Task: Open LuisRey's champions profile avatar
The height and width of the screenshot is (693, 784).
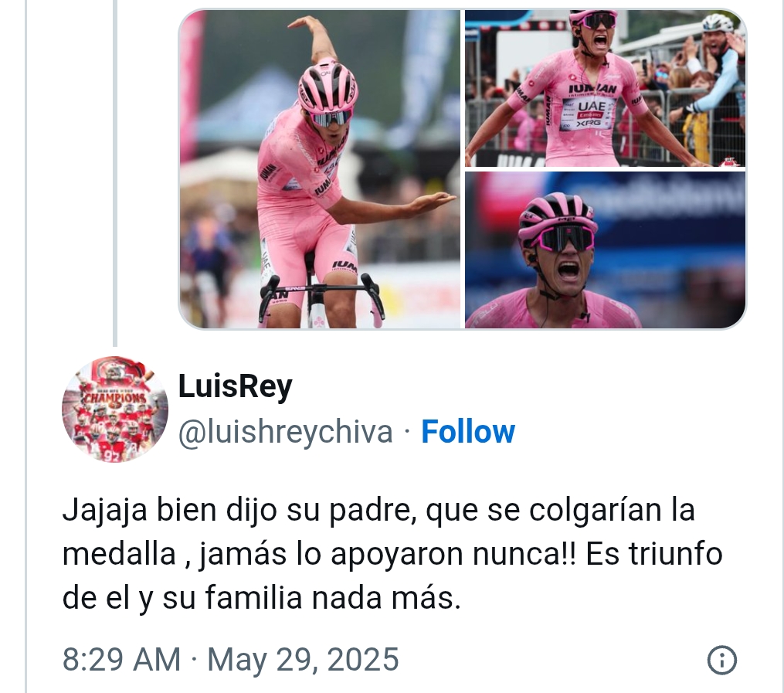Action: pyautogui.click(x=115, y=409)
